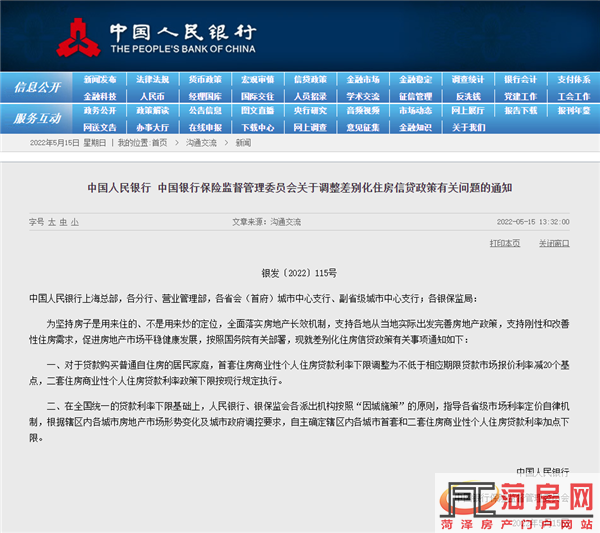Select 反洗钱 in navigation
This screenshot has height=533, width=600.
[x=468, y=96]
